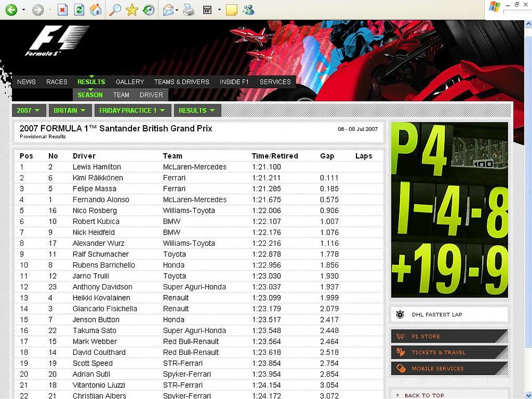The width and height of the screenshot is (532, 399).
Task: Open the Teams & Drivers menu
Action: (181, 82)
